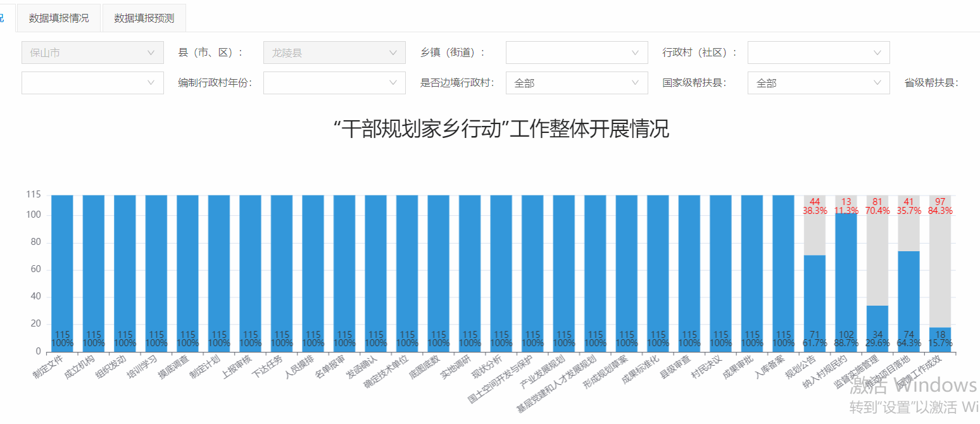Open the 行政村（社区） dropdown
The height and width of the screenshot is (424, 980).
point(818,53)
